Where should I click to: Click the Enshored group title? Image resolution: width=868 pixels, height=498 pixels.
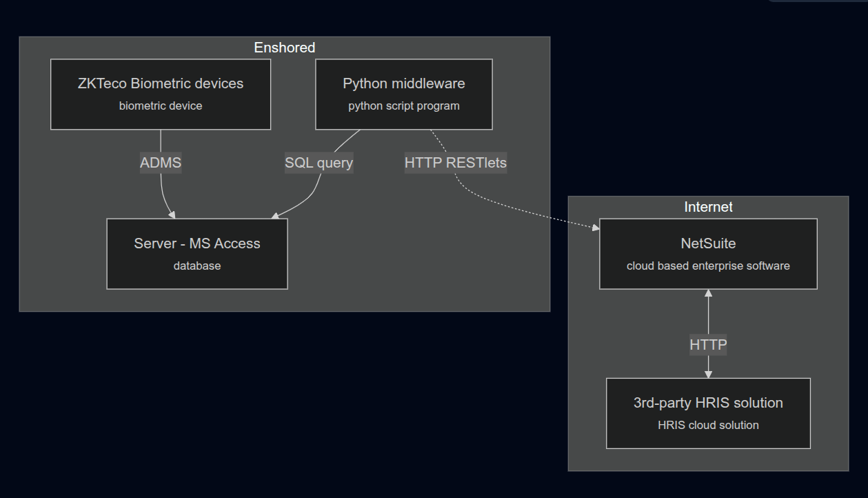[285, 48]
